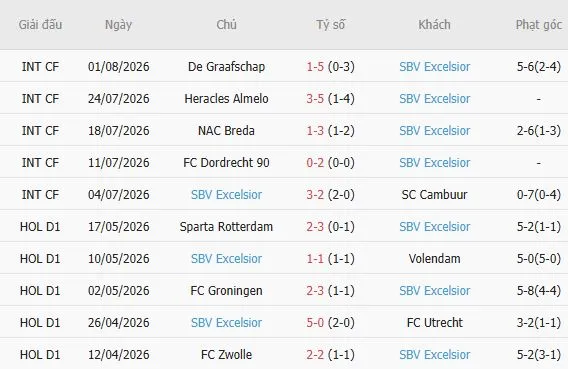
Task: Select the Tỷ số column header
Action: click(x=330, y=25)
